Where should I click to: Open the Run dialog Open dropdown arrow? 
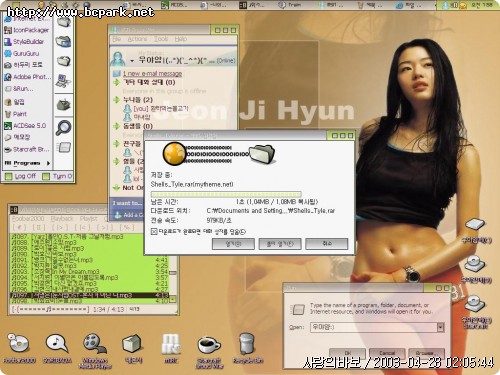(441, 327)
